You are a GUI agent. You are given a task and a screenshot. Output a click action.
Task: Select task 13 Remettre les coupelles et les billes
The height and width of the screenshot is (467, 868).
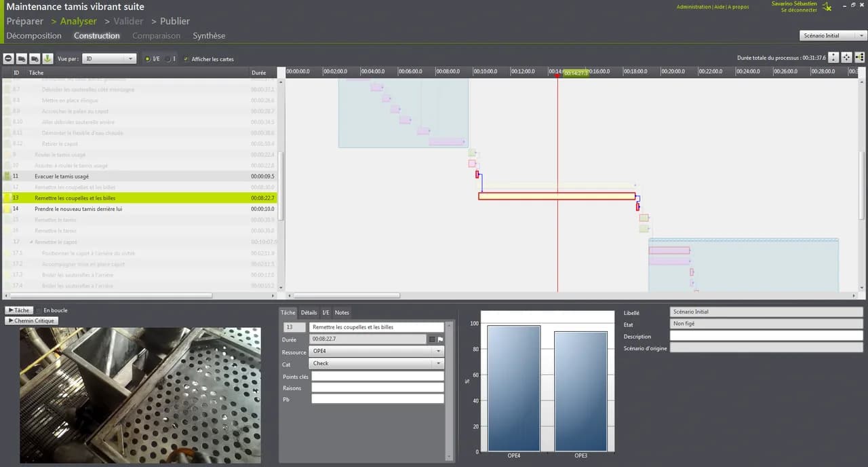coord(140,198)
